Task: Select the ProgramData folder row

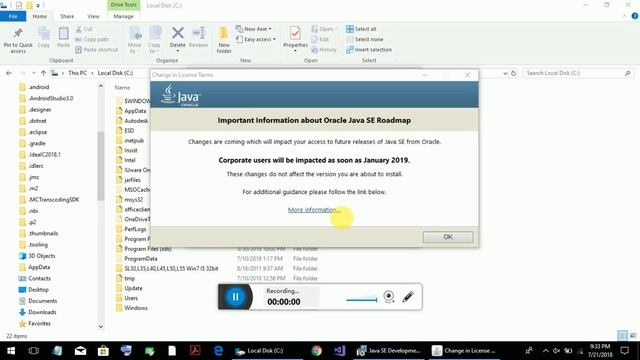Action: click(216, 259)
